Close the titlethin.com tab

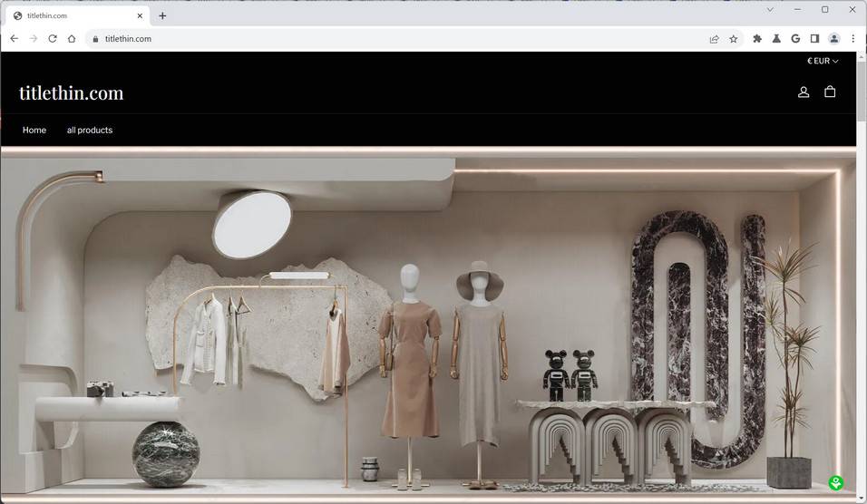point(140,15)
